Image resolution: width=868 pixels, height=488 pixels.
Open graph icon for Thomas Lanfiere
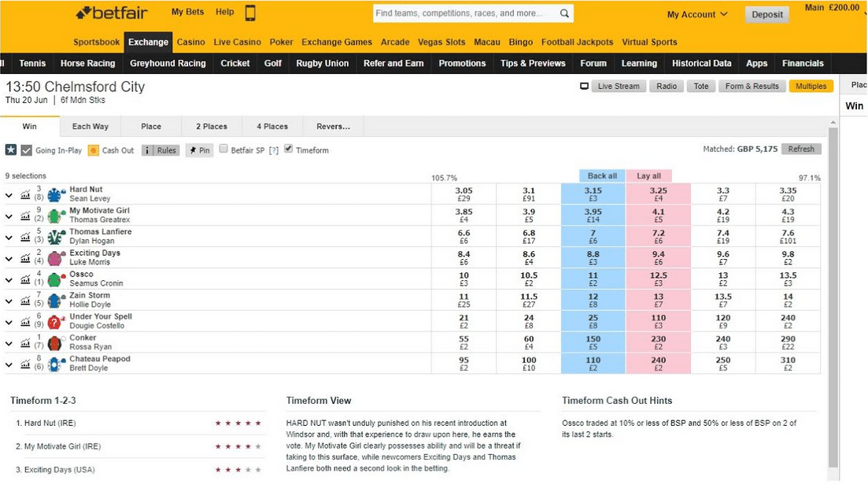(x=25, y=236)
